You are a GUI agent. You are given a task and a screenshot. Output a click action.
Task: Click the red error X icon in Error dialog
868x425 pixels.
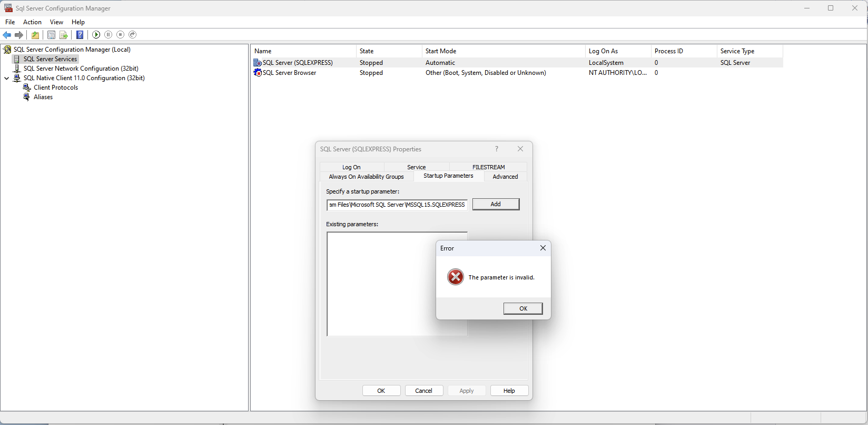point(456,277)
